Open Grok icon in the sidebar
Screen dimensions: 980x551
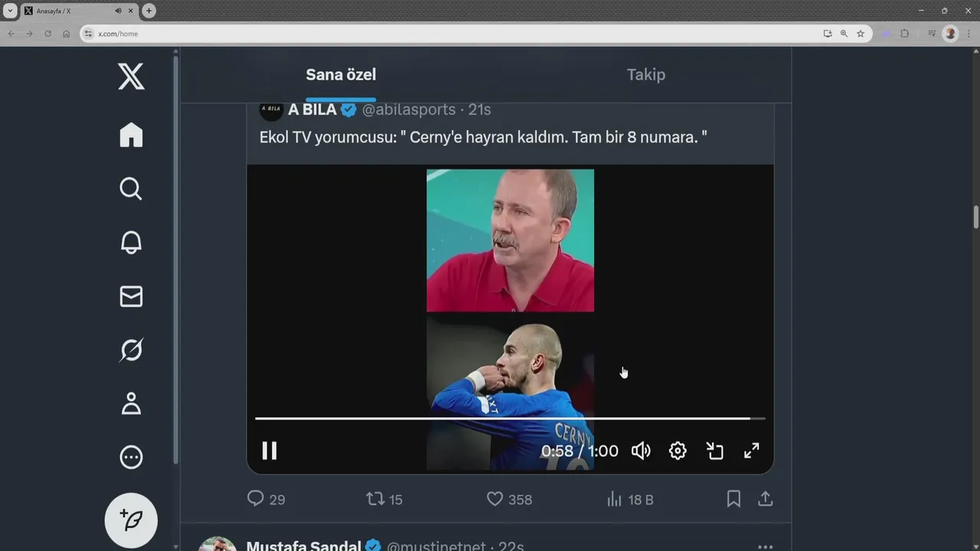(131, 350)
